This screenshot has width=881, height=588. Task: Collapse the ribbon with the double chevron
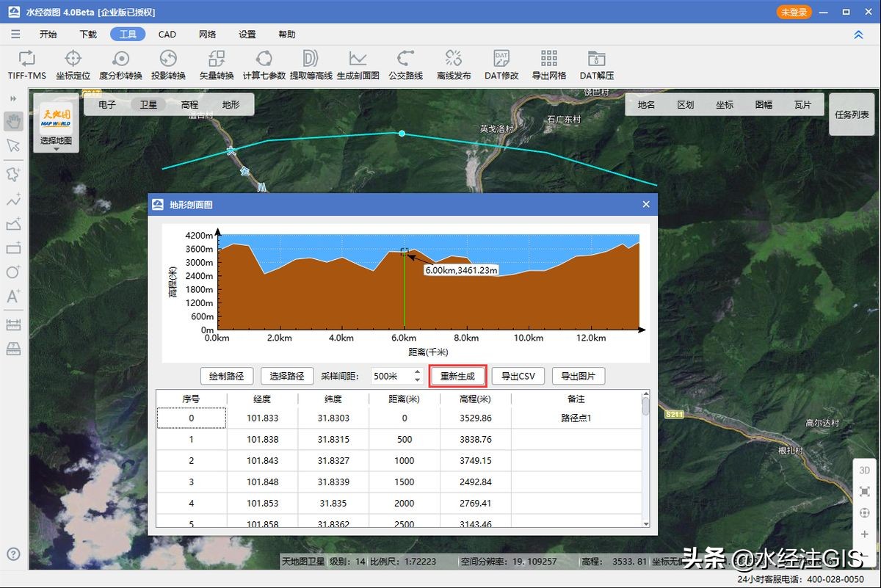coord(858,35)
